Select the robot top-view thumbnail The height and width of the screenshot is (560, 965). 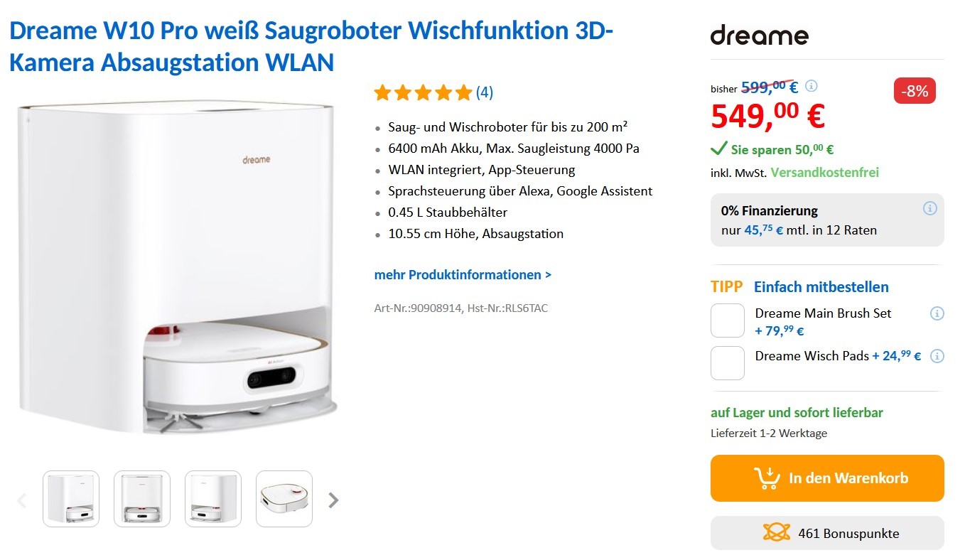click(284, 499)
